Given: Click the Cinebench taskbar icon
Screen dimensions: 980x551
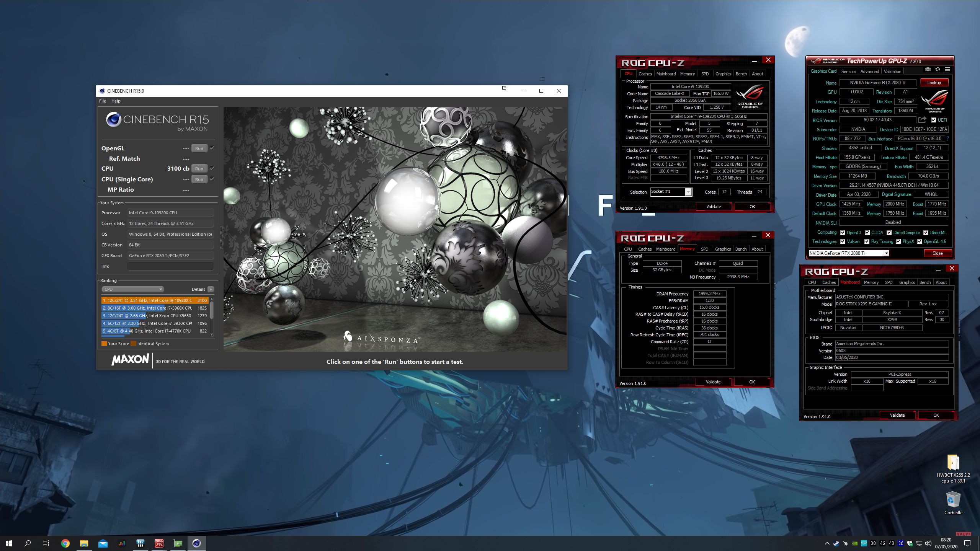Looking at the screenshot, I should tap(197, 543).
